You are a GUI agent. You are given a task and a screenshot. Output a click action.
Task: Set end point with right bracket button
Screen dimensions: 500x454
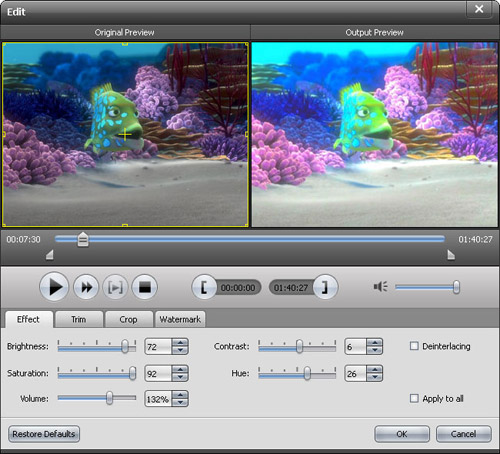pos(325,287)
